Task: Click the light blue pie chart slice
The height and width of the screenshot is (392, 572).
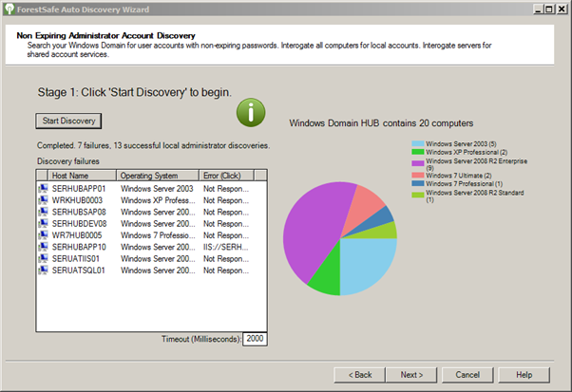Action: [365, 262]
